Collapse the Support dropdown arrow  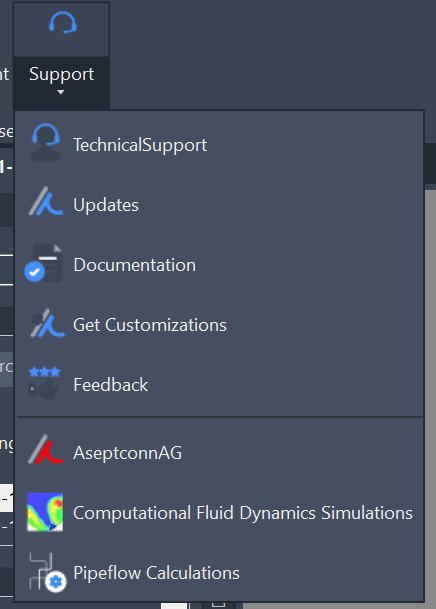(61, 92)
